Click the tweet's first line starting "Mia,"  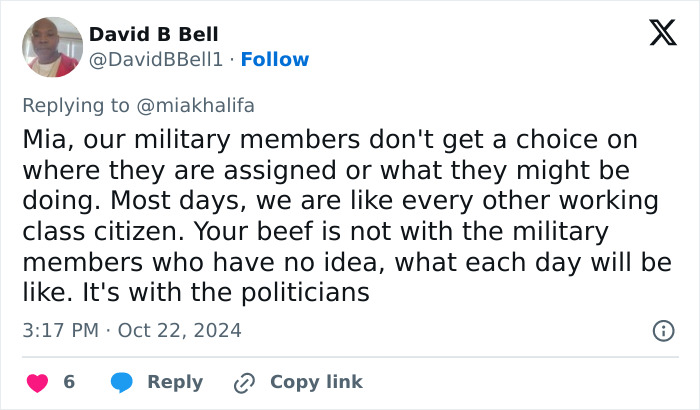[x=329, y=139]
